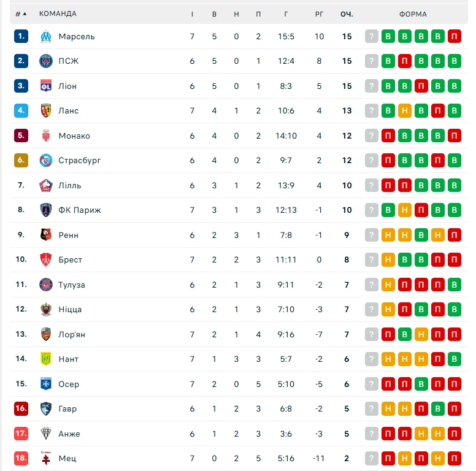Open the Ланс team link
The image size is (476, 471).
69,111
